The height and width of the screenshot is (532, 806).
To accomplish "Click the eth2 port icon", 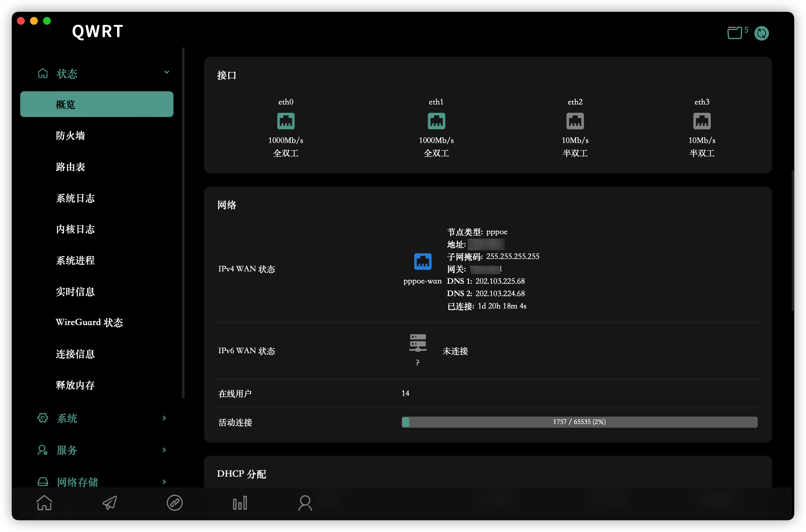I will [x=575, y=121].
